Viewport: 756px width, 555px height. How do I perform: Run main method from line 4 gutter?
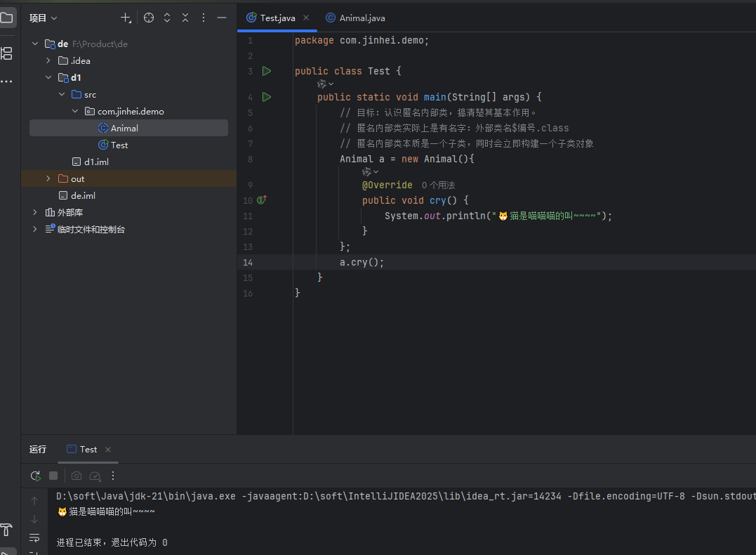(x=267, y=97)
